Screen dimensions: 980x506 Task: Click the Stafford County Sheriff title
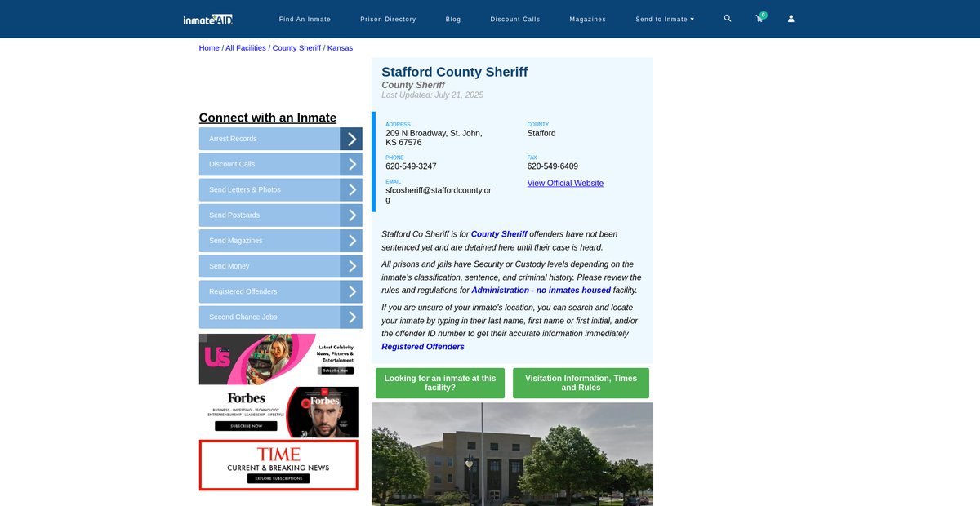(454, 72)
